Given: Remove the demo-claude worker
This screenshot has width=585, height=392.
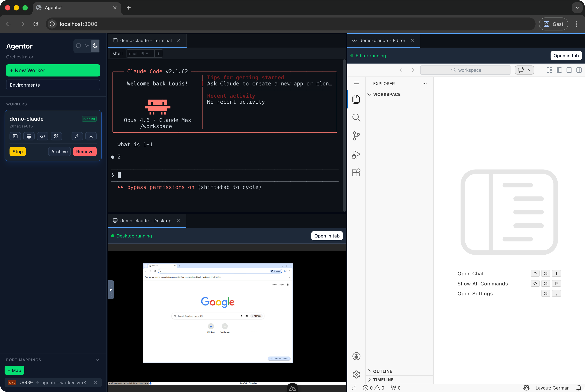Looking at the screenshot, I should click(85, 151).
